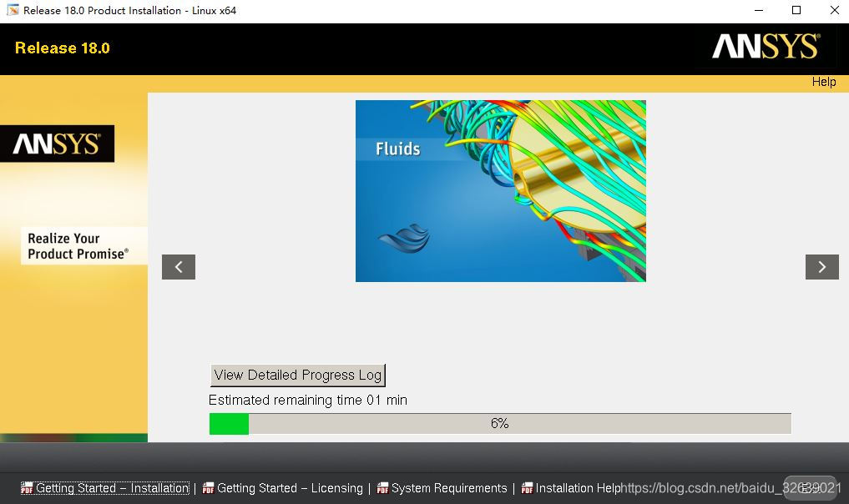Go to the previous slide with the left arrow

tap(178, 267)
